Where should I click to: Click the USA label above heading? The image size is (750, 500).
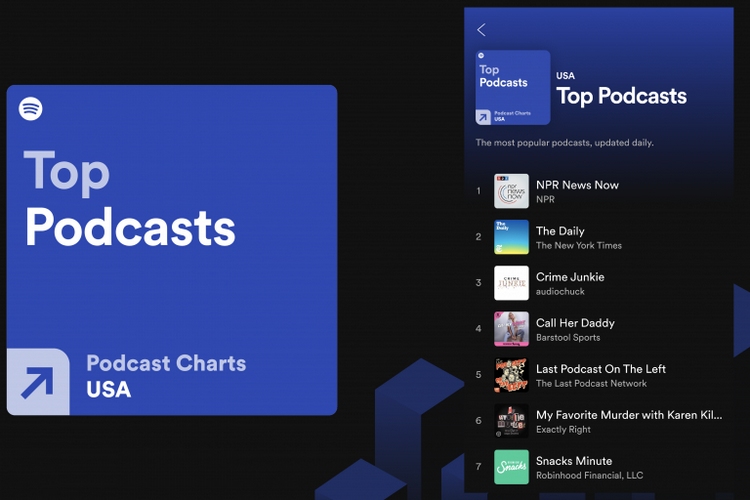(565, 76)
